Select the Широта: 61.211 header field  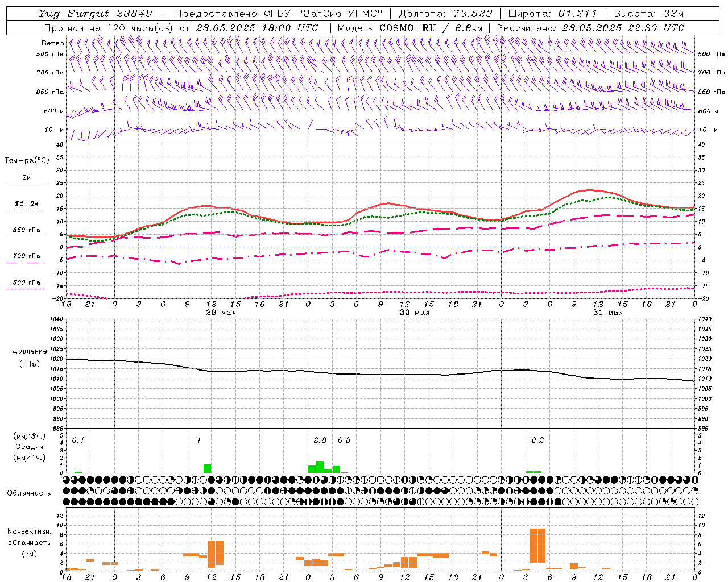[x=552, y=14]
